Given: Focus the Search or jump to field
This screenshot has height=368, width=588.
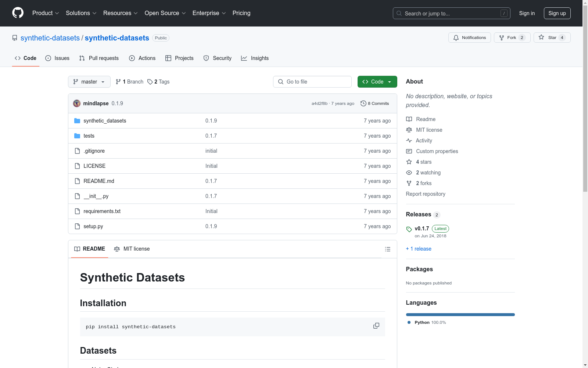Looking at the screenshot, I should pos(451,13).
